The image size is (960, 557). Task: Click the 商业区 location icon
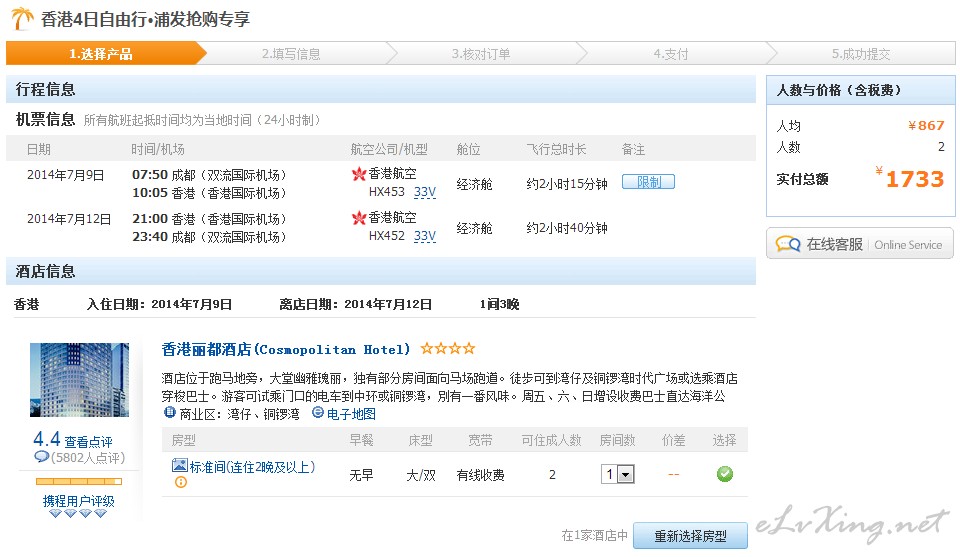pyautogui.click(x=169, y=412)
